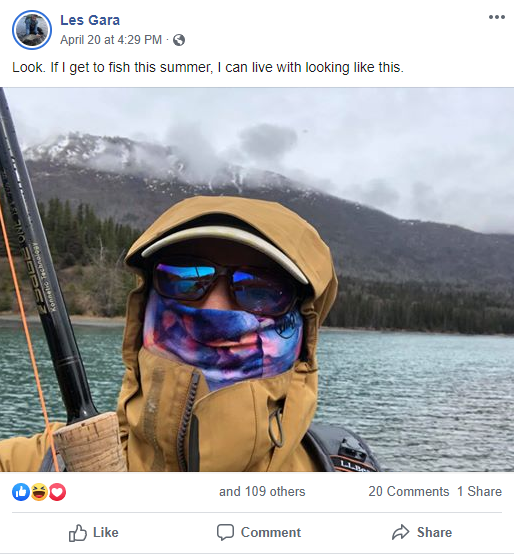Click Les Gara's profile picture
Image resolution: width=514 pixels, height=557 pixels.
pos(32,30)
